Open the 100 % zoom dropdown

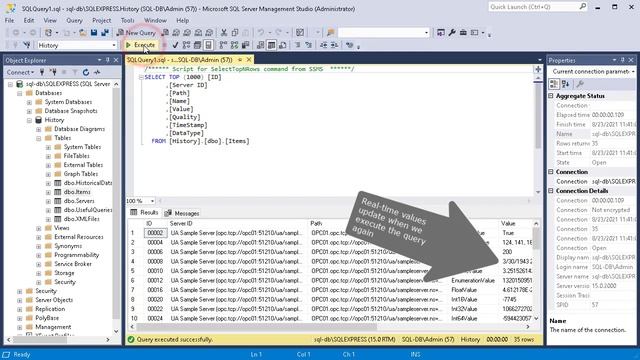click(x=152, y=201)
